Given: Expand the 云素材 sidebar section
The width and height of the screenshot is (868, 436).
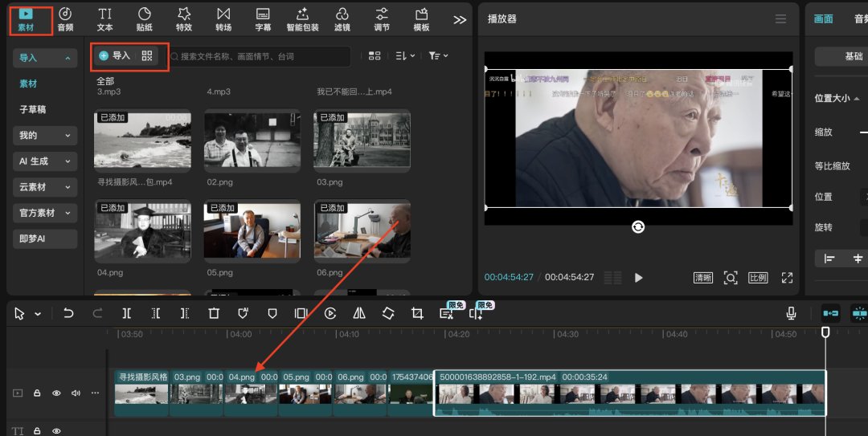Looking at the screenshot, I should point(44,187).
